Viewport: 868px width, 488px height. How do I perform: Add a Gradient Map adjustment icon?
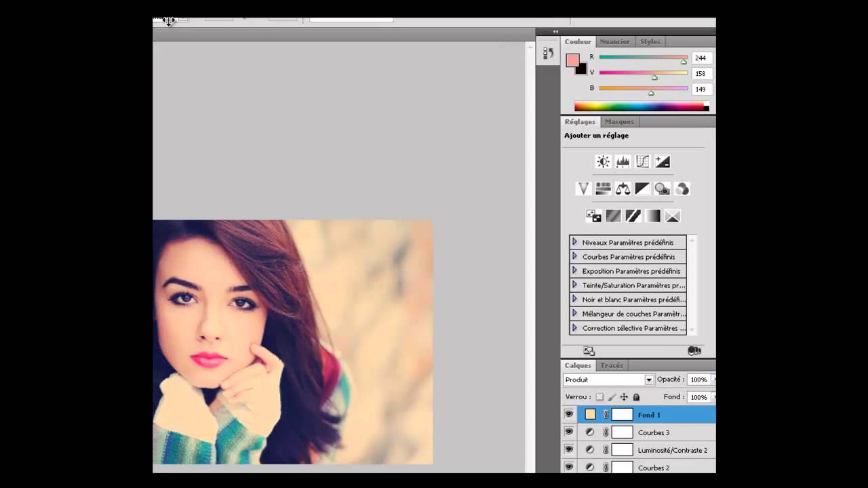point(652,216)
